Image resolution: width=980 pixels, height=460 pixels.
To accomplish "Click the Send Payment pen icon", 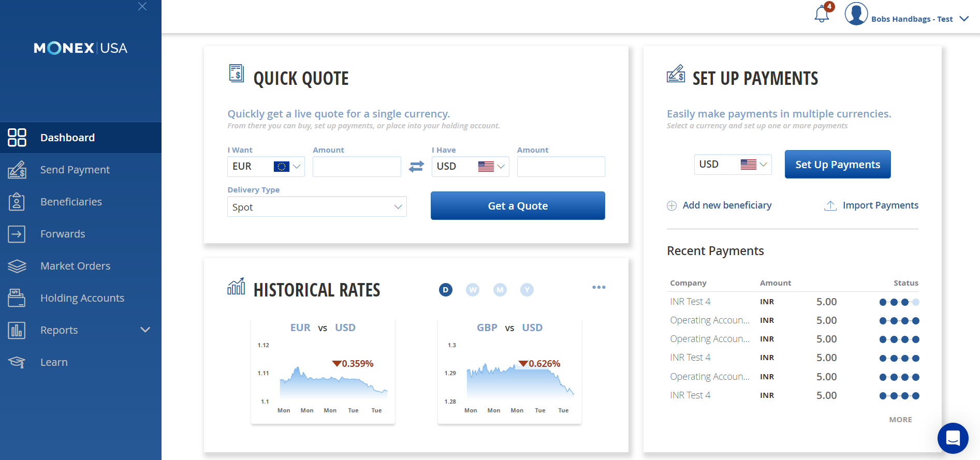I will point(17,170).
